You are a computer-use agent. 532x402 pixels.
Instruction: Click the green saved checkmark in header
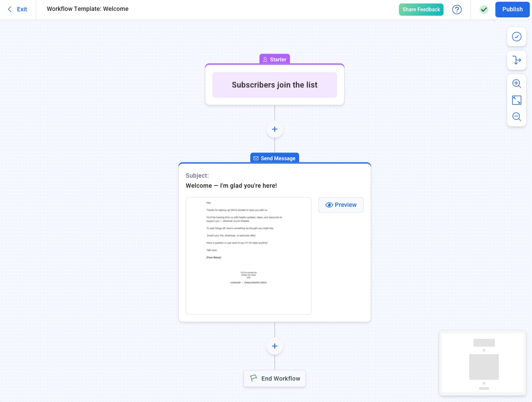click(x=484, y=9)
